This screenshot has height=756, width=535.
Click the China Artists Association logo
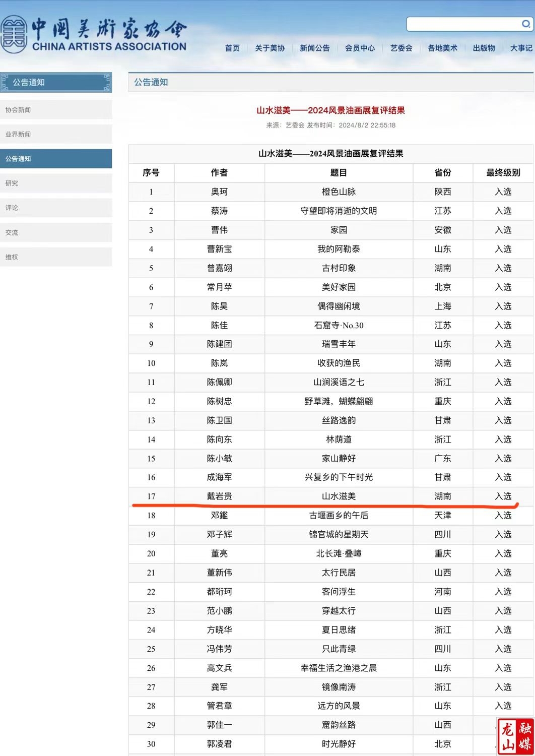pos(94,34)
